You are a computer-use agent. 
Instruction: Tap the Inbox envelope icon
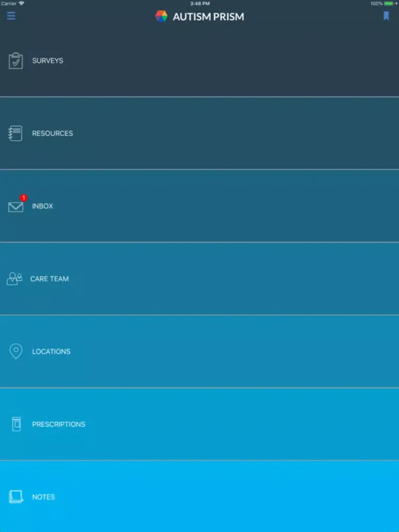(x=15, y=206)
